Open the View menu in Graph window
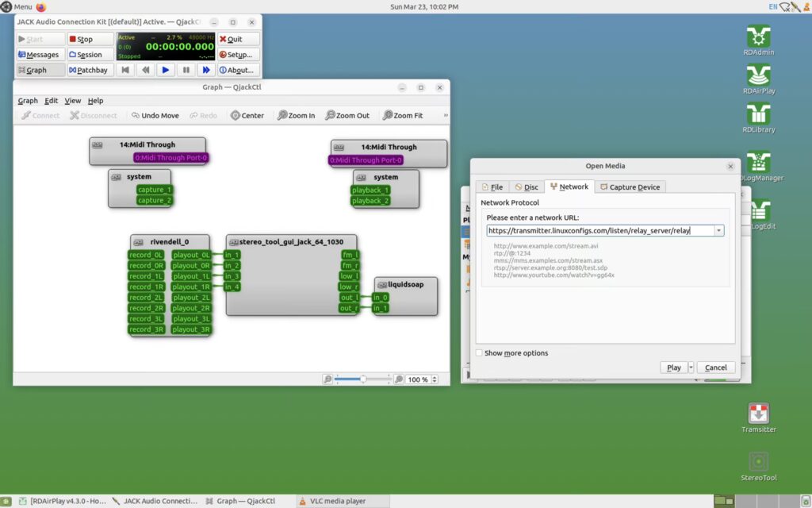This screenshot has width=812, height=508. [72, 101]
